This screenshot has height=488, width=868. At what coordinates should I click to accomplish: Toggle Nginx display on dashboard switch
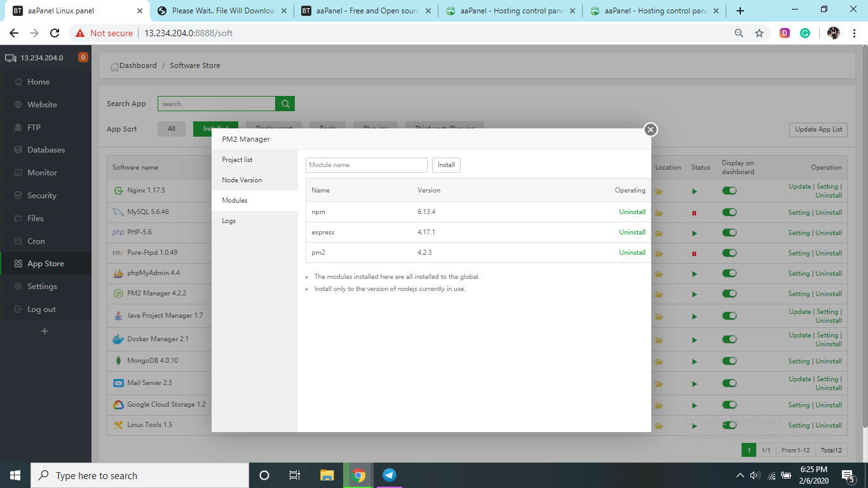(x=729, y=191)
